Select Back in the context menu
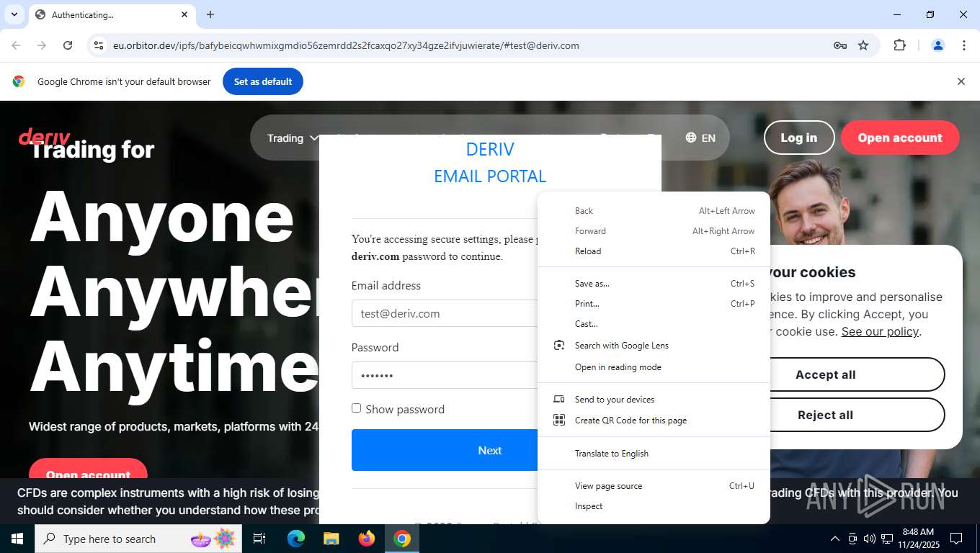This screenshot has height=553, width=980. coord(654,211)
